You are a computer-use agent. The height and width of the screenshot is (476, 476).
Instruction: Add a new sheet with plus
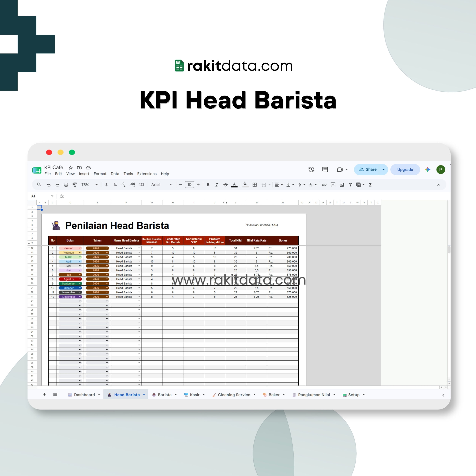tap(44, 394)
